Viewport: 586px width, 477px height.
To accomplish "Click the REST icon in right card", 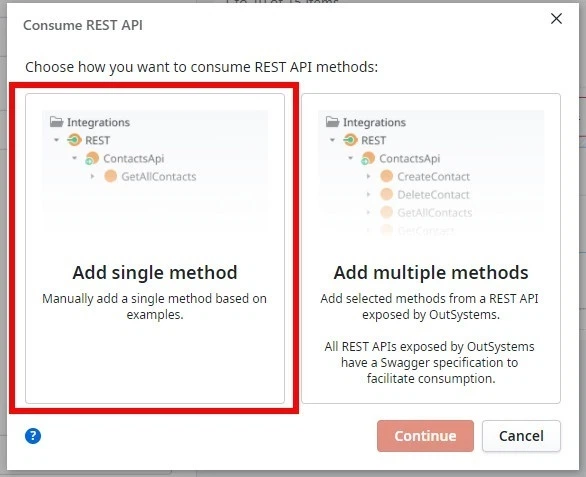I will click(350, 140).
